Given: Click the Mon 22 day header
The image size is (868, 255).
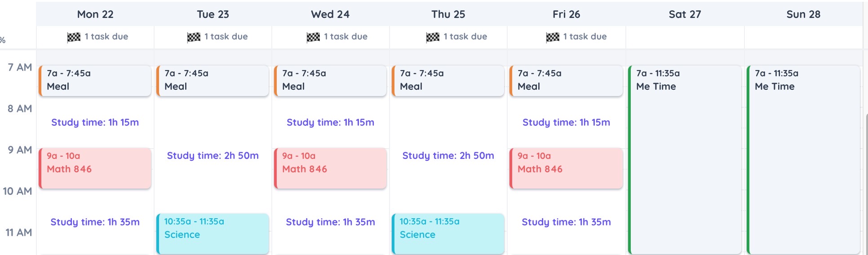Looking at the screenshot, I should 95,14.
